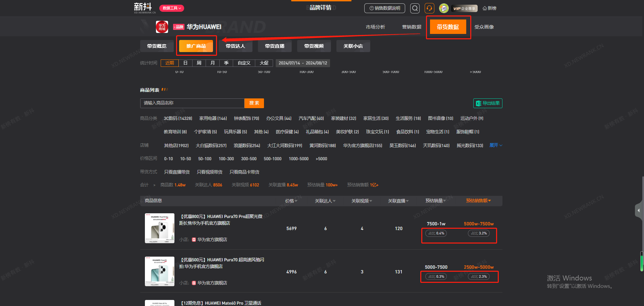The image size is (644, 306).
Task: Open Pura70 Pro product thumbnail
Action: click(160, 228)
